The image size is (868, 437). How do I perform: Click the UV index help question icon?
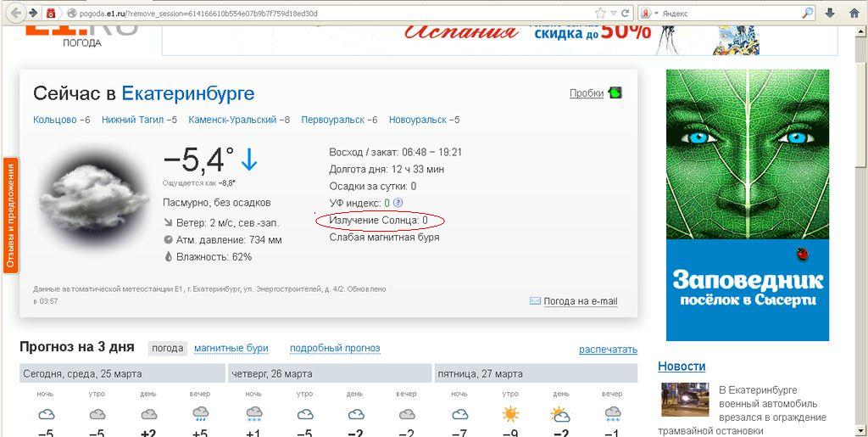click(x=398, y=203)
